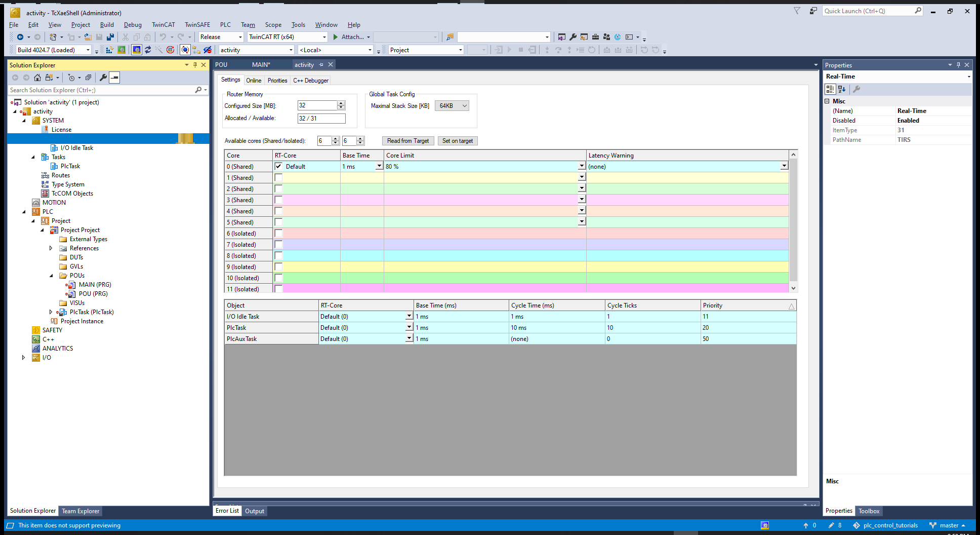Click the wrench Properties icon in Solution Explorer
This screenshot has height=535, width=980.
[x=103, y=78]
